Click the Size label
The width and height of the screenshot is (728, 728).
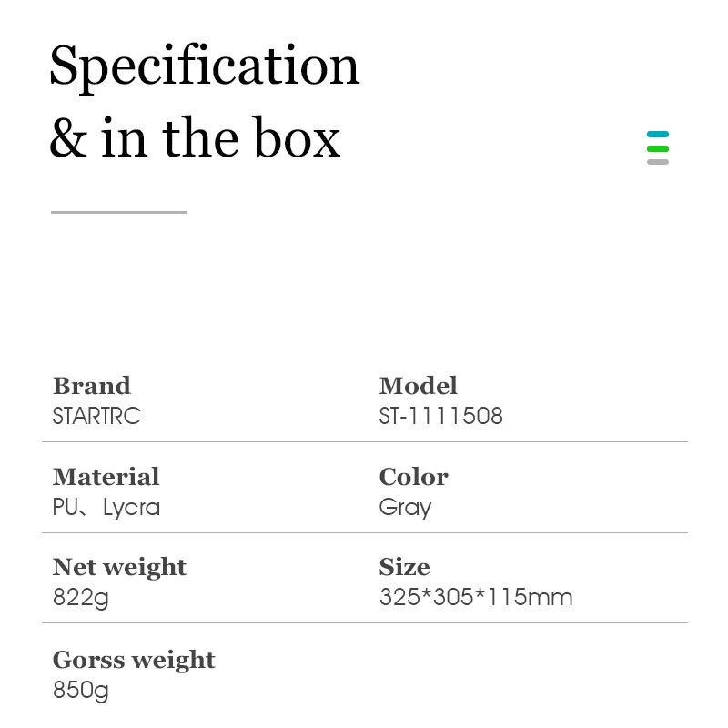pyautogui.click(x=404, y=567)
